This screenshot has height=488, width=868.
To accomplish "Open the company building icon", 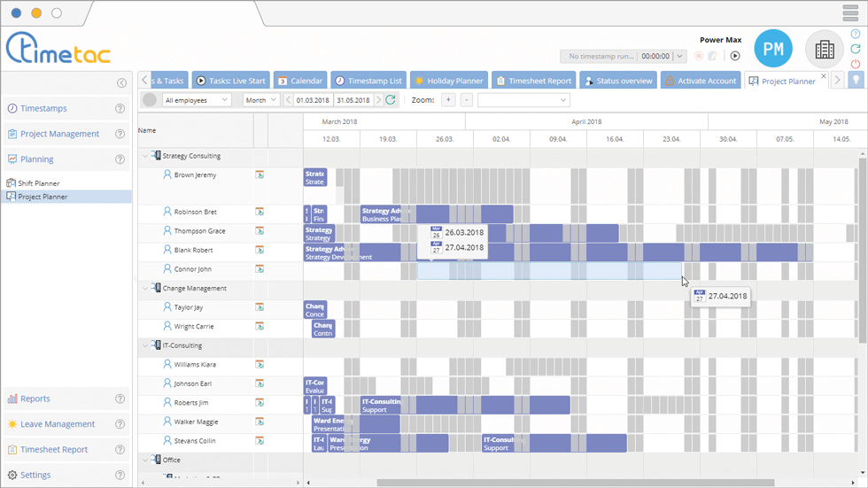I will (825, 50).
